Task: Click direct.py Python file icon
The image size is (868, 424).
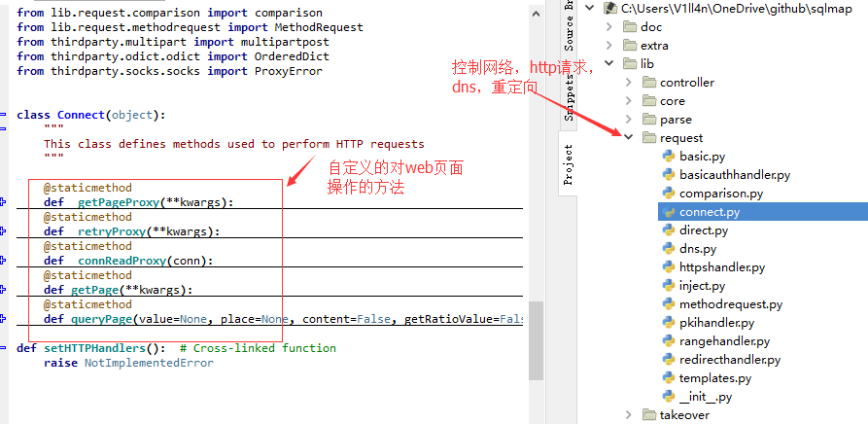Action: 670,230
